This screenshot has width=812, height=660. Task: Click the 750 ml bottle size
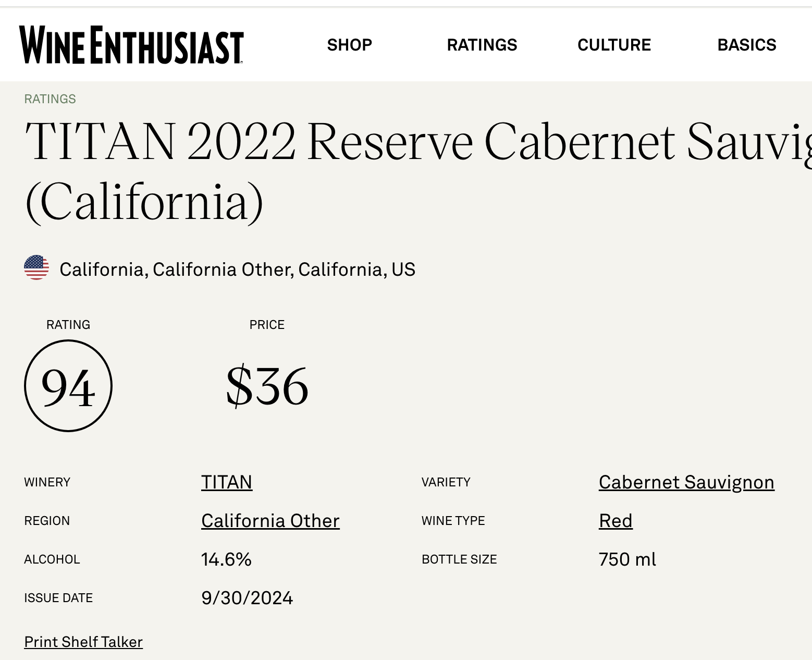627,559
